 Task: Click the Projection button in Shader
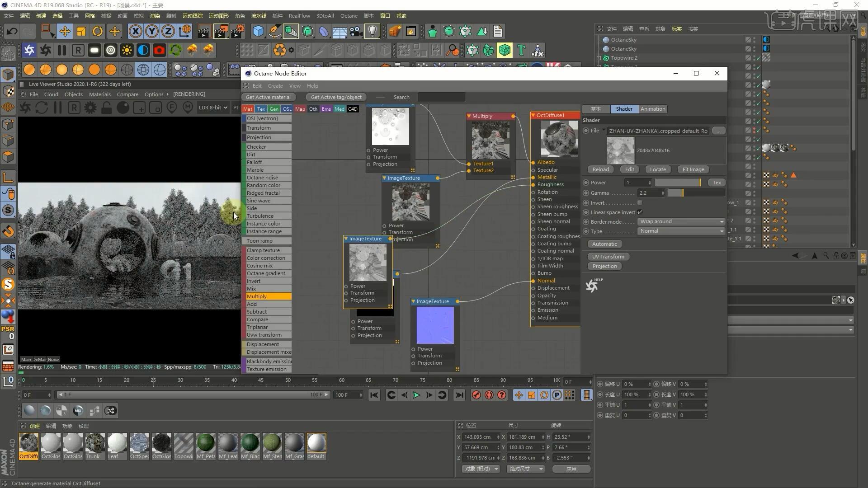pyautogui.click(x=604, y=266)
